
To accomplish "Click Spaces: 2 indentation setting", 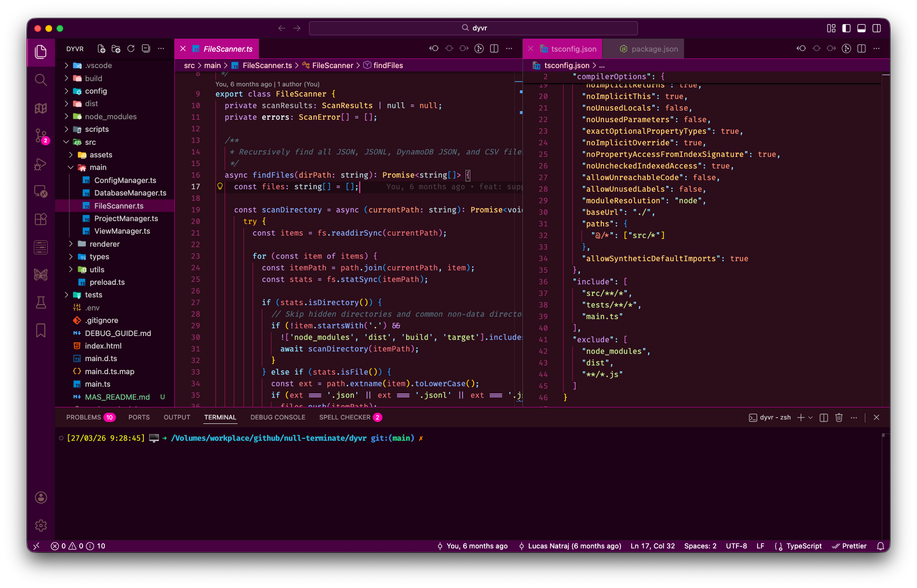I will pos(700,546).
